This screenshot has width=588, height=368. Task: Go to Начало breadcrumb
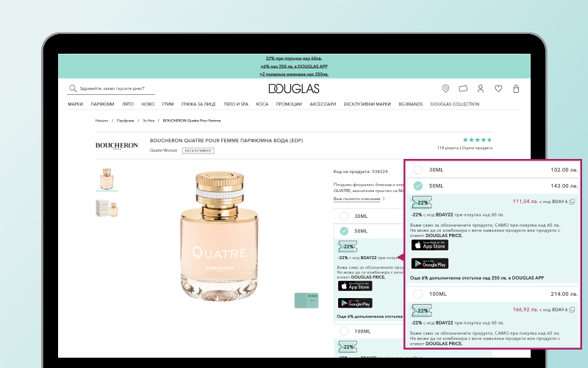click(x=101, y=121)
